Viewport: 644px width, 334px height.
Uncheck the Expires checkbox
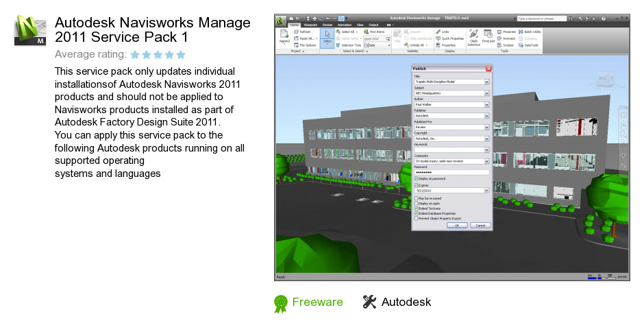pos(416,185)
